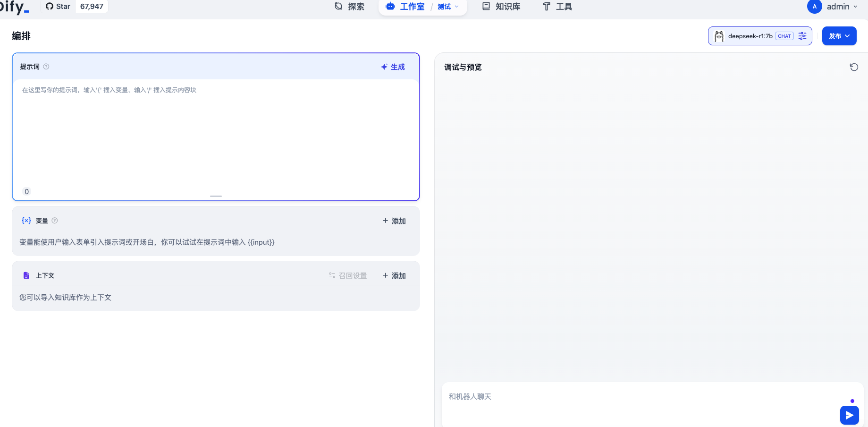This screenshot has width=868, height=427.
Task: Click the send message paper plane icon
Action: point(849,415)
